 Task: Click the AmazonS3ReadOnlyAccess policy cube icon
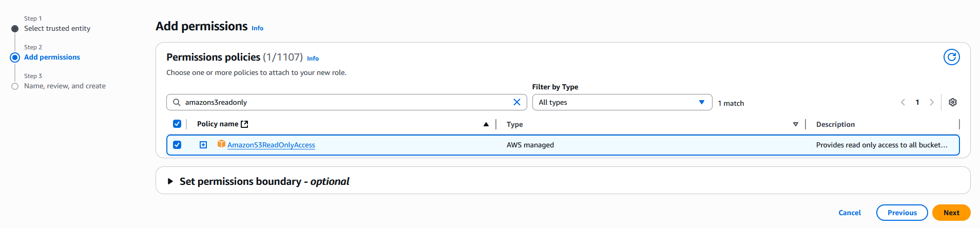(x=221, y=144)
